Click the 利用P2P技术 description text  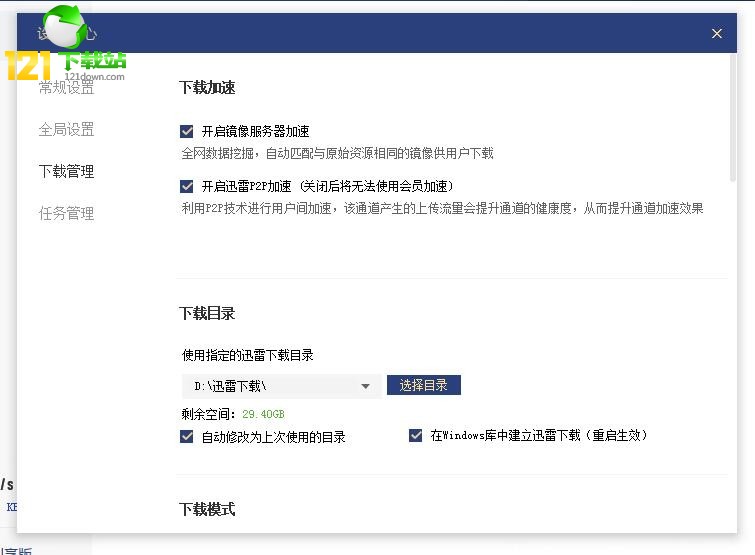point(442,208)
